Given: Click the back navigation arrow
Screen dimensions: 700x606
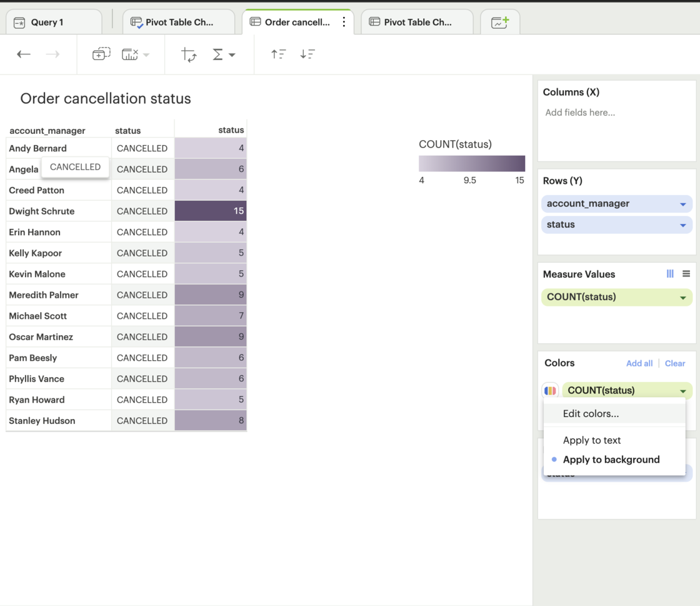Looking at the screenshot, I should (x=23, y=54).
